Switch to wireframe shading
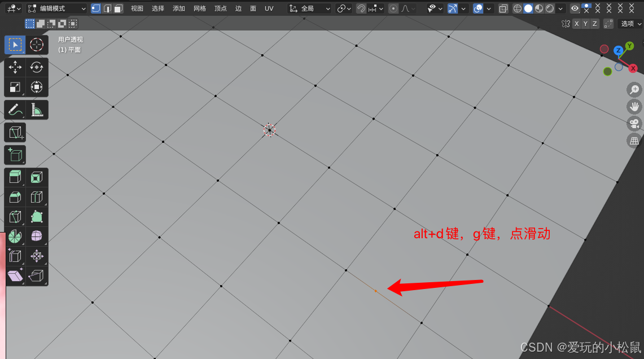This screenshot has width=644, height=359. (518, 8)
